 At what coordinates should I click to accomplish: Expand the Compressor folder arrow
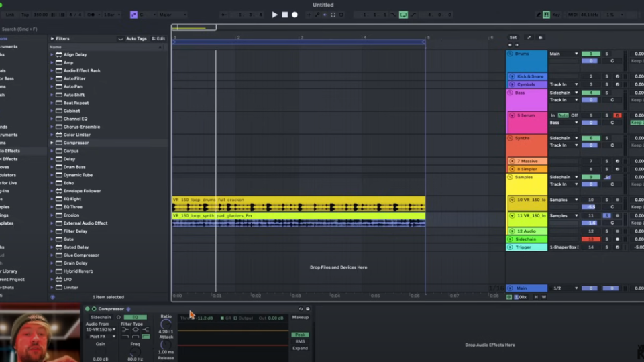tap(52, 143)
